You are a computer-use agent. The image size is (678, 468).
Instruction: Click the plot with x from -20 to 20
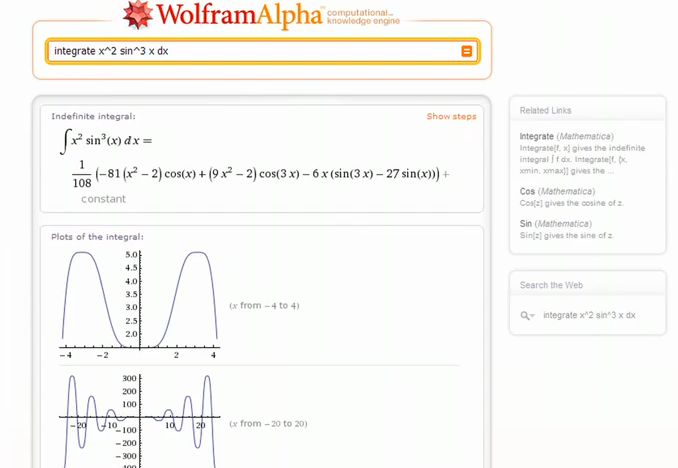click(x=139, y=420)
